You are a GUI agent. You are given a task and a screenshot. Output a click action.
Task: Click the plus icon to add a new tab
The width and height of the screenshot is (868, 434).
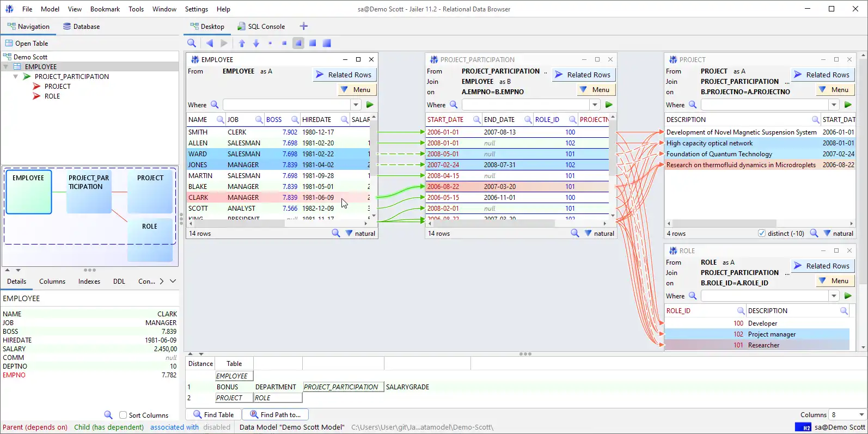(x=304, y=26)
